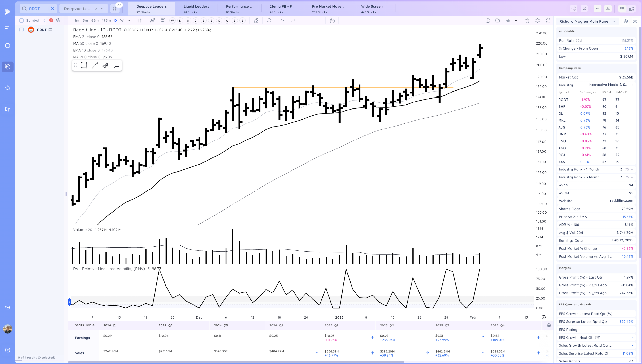The height and width of the screenshot is (364, 642).
Task: Select the 65m timeframe button
Action: 95,21
